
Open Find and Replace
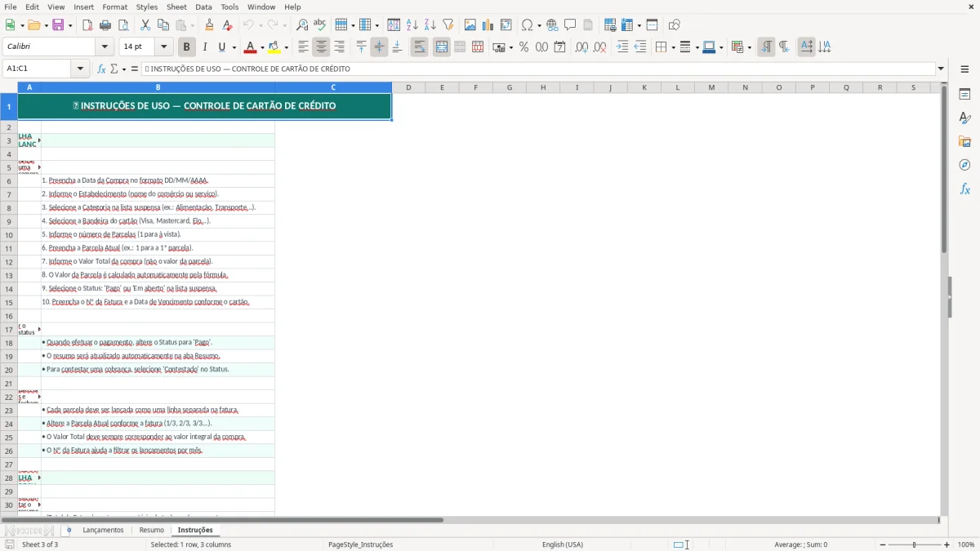(x=302, y=25)
